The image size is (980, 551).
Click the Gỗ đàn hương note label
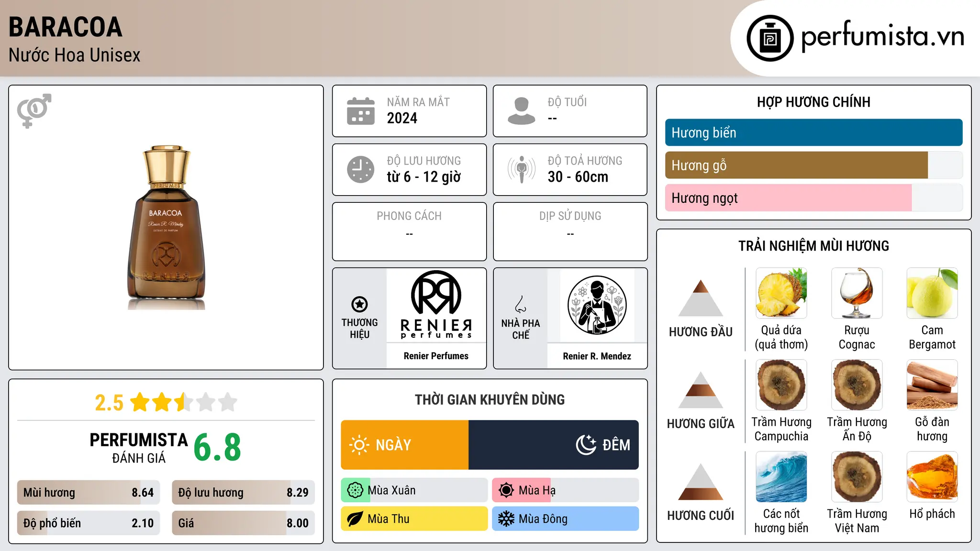[932, 429]
